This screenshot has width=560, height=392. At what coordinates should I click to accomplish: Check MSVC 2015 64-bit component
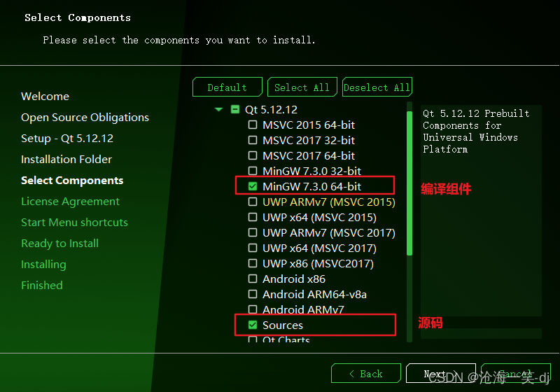[x=253, y=125]
